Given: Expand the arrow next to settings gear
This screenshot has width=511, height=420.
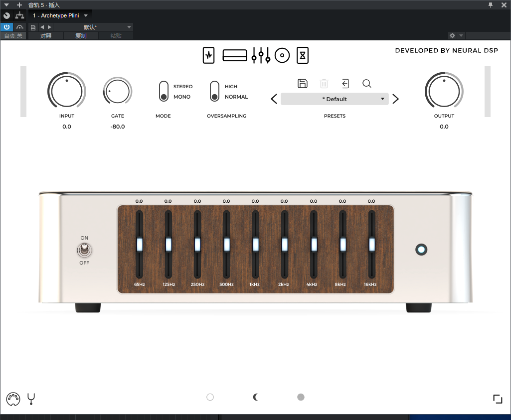Looking at the screenshot, I should [x=461, y=35].
